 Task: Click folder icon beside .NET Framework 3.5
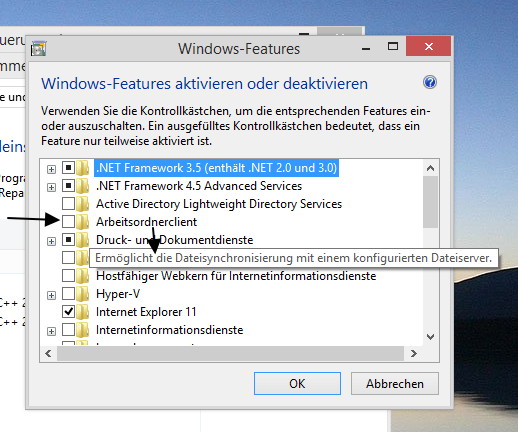coord(82,168)
